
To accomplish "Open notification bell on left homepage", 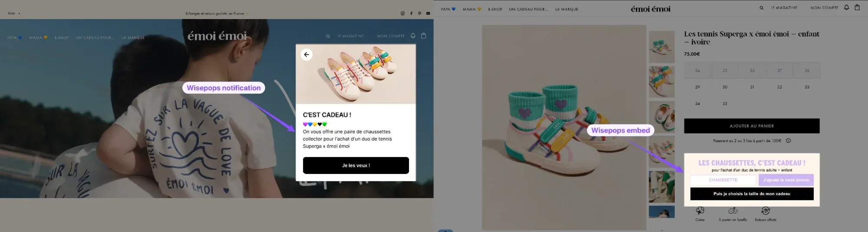I will 413,36.
